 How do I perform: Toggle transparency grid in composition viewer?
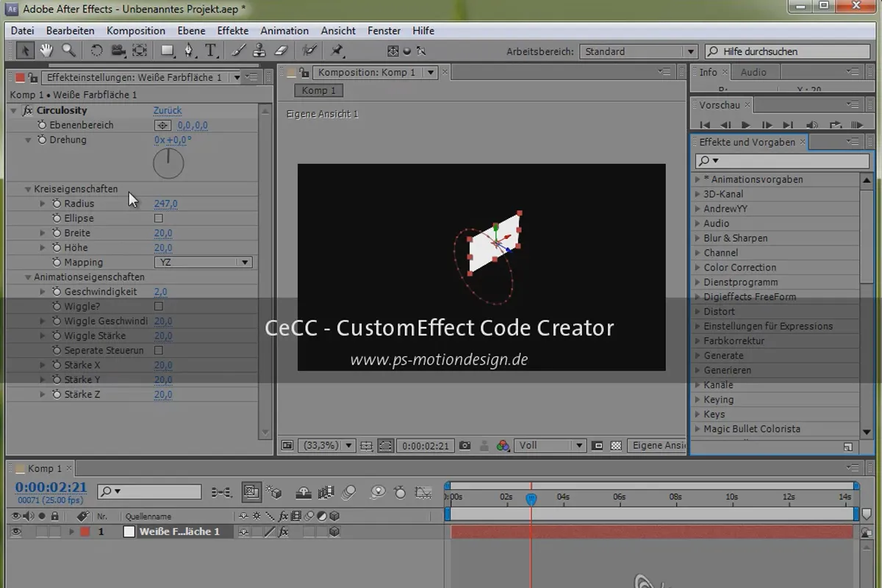coord(616,445)
